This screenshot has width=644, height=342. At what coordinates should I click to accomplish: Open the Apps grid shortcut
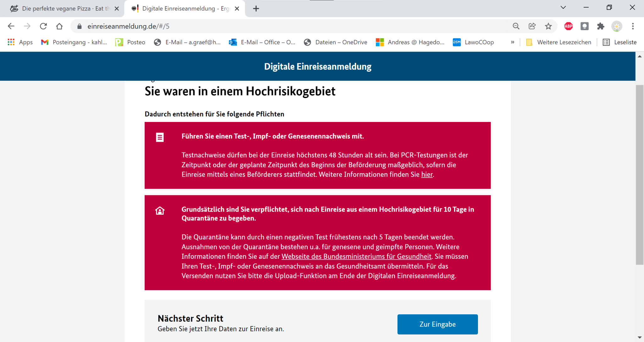[20, 42]
